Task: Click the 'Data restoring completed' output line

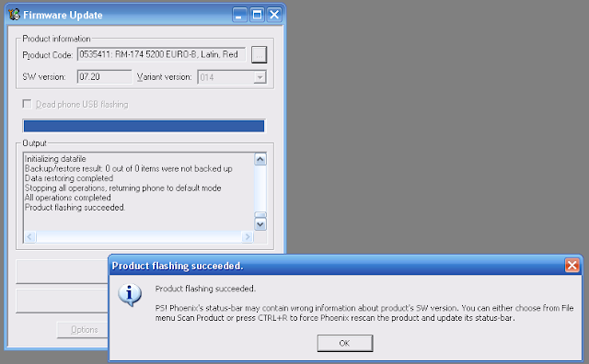Action: [x=69, y=178]
